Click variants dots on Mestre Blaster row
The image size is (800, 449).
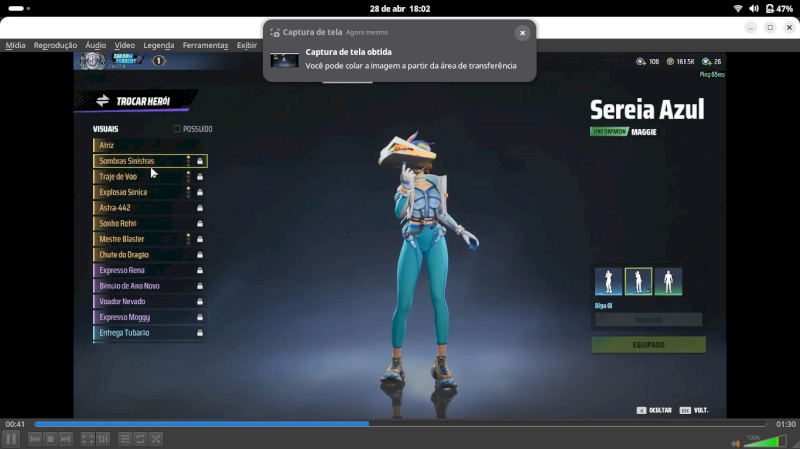(x=188, y=239)
